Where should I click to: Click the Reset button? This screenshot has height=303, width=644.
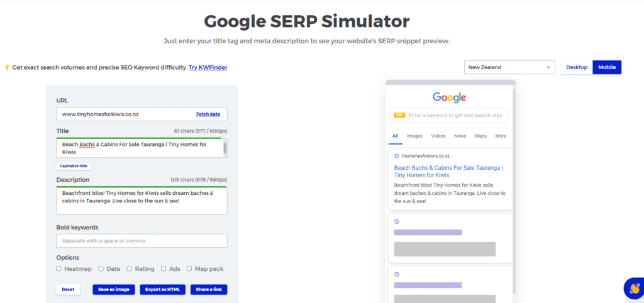(x=68, y=289)
